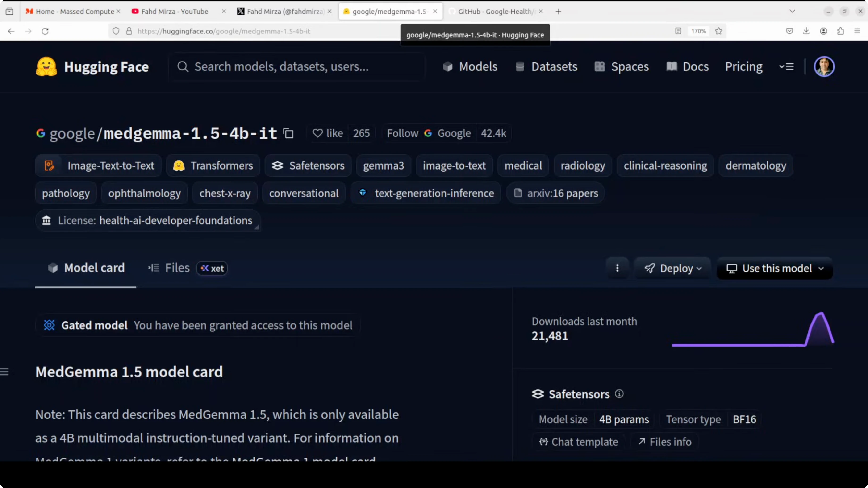The image size is (868, 488).
Task: Copy model name with clipboard icon
Action: click(288, 133)
